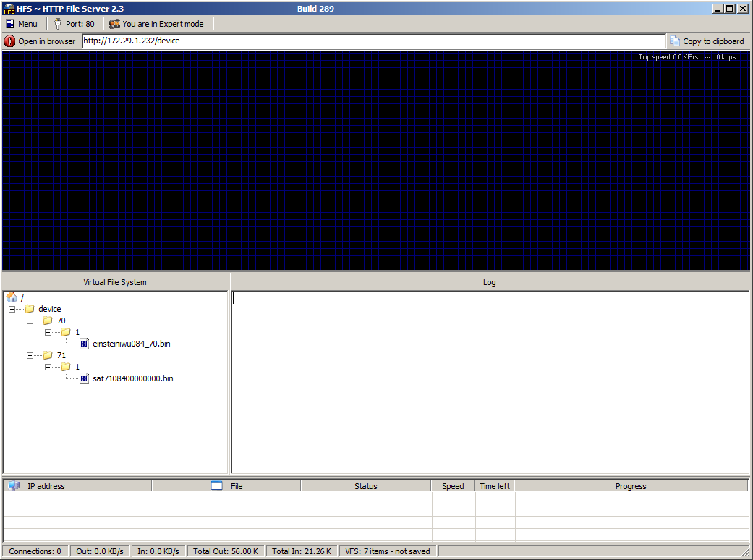The width and height of the screenshot is (753, 560).
Task: Select the sat7108400000000.bin file icon
Action: pos(84,378)
